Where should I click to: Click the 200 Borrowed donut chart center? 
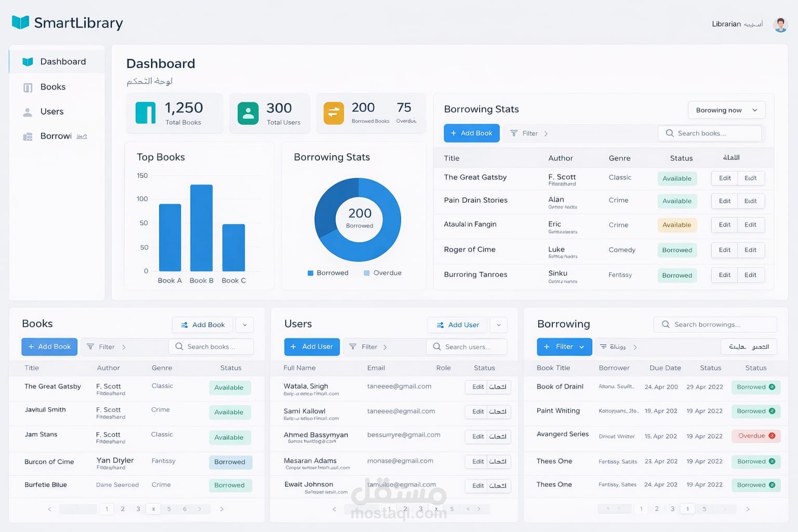point(360,217)
